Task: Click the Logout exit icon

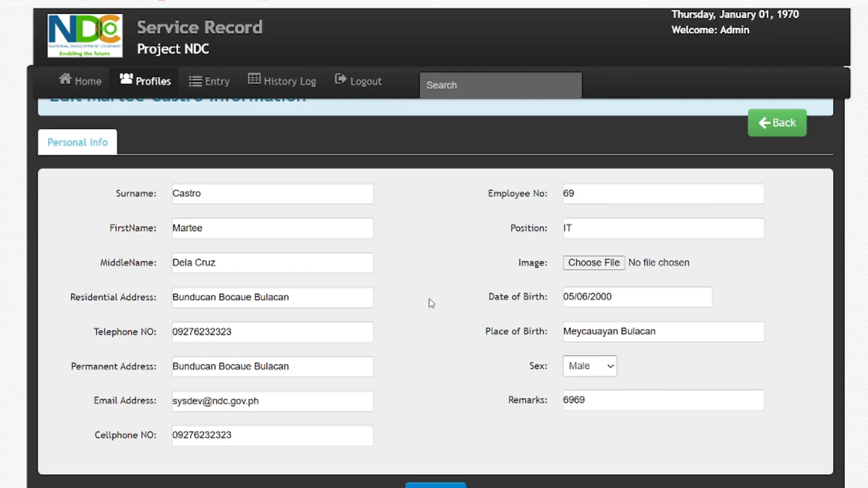Action: [340, 80]
